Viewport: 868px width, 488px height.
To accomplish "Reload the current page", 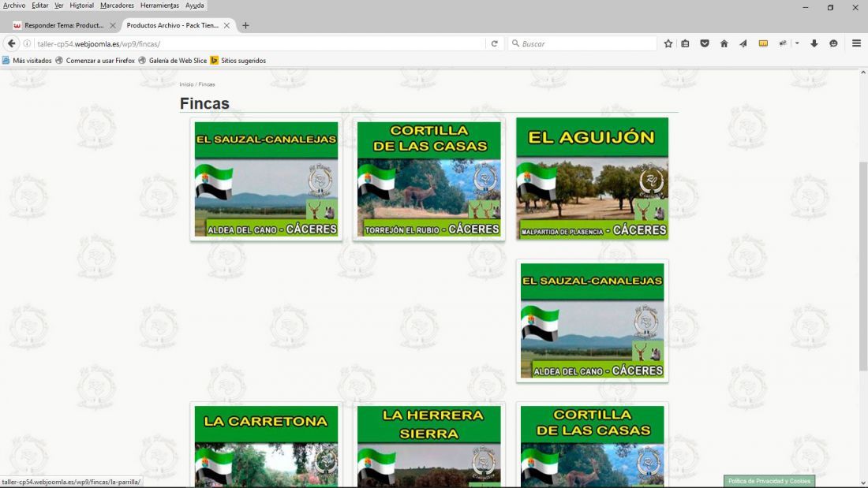I will (x=494, y=43).
